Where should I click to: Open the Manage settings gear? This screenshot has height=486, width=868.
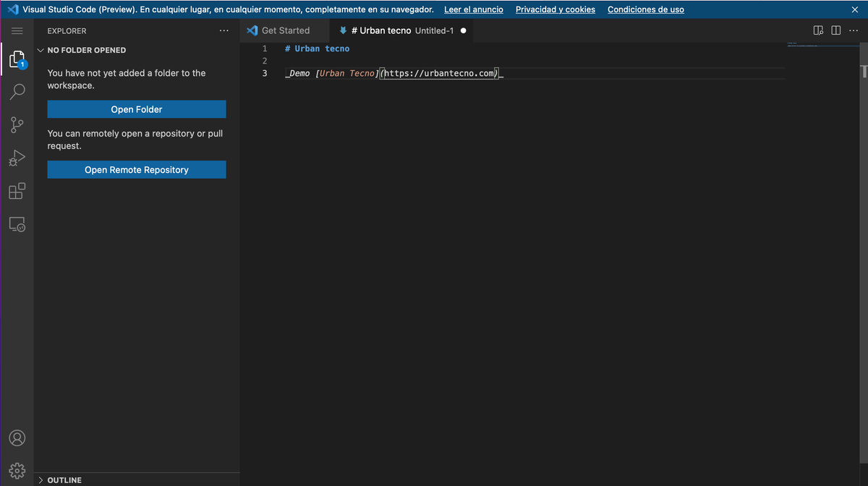[x=17, y=469]
